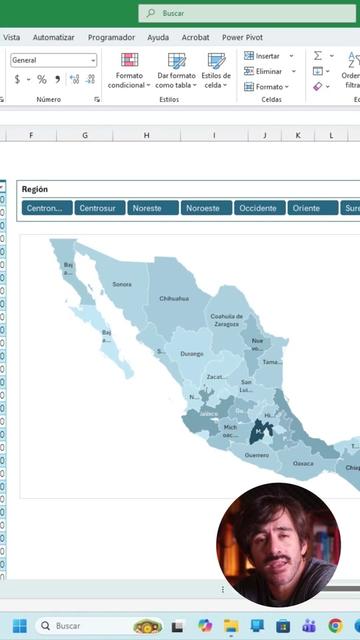Open File Explorer from the taskbar
This screenshot has height=640, width=360.
click(231, 626)
